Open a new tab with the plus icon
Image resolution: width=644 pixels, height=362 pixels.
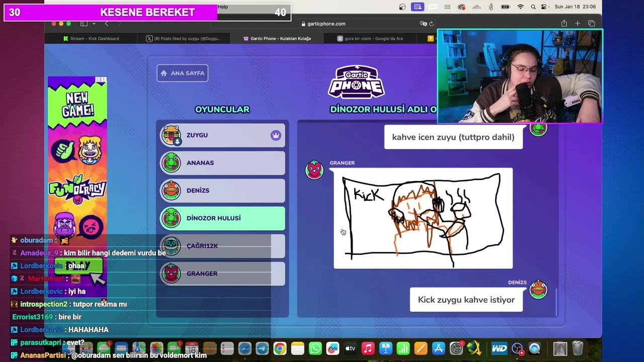(578, 24)
